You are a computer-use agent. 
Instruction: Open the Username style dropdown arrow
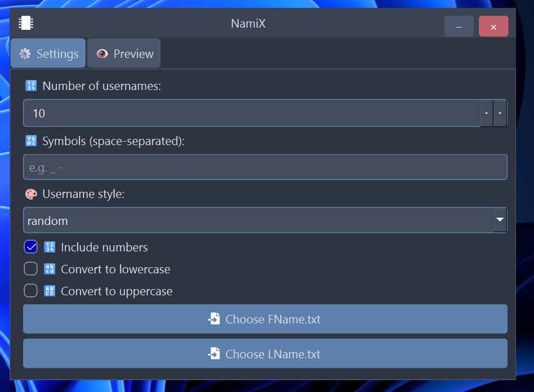pyautogui.click(x=500, y=220)
